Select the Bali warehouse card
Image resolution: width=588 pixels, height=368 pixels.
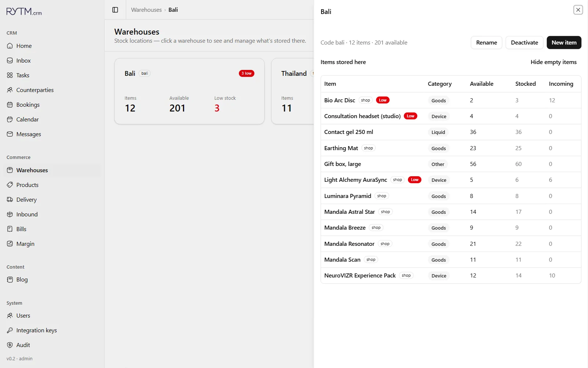[189, 91]
